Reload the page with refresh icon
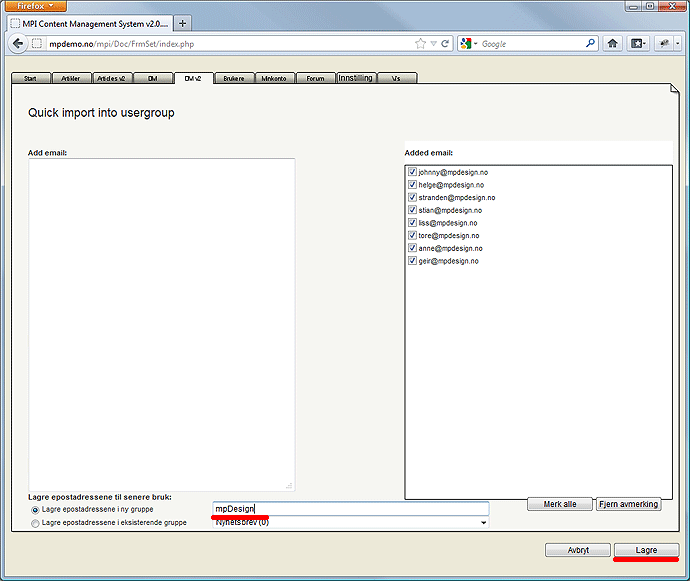Screen dimensions: 690x581 tap(445, 44)
